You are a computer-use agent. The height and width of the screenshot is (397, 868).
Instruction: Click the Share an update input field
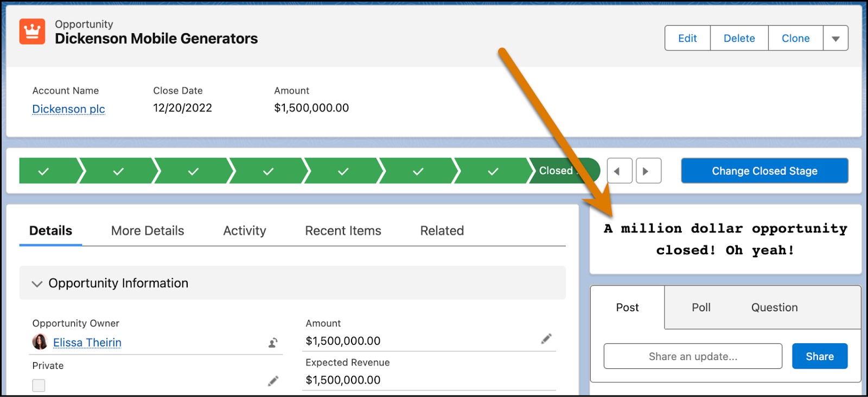693,356
